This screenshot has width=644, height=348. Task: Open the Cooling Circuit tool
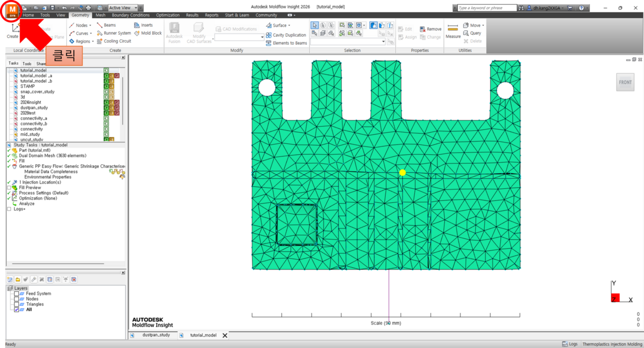coord(114,41)
